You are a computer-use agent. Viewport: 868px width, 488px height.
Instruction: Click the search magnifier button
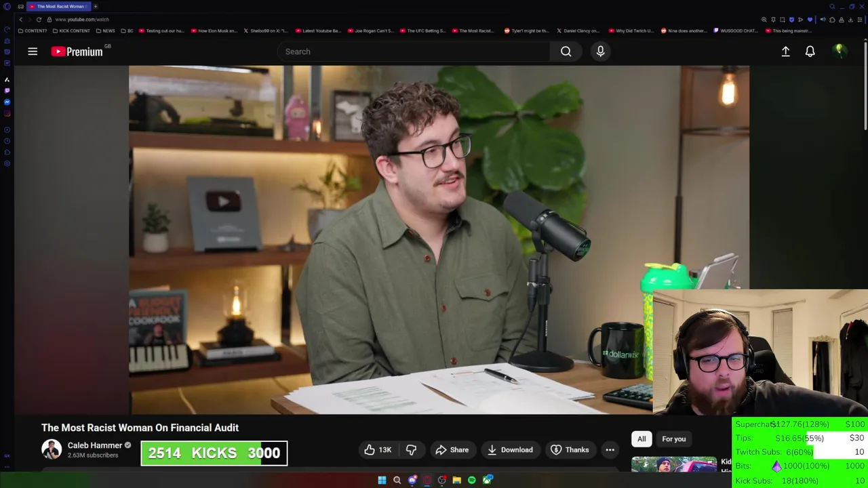(x=566, y=52)
